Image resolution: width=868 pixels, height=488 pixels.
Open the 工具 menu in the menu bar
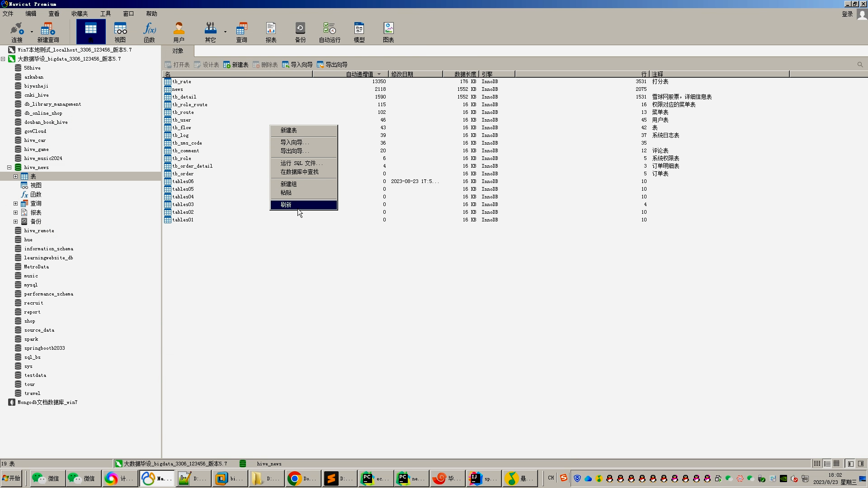pos(105,14)
